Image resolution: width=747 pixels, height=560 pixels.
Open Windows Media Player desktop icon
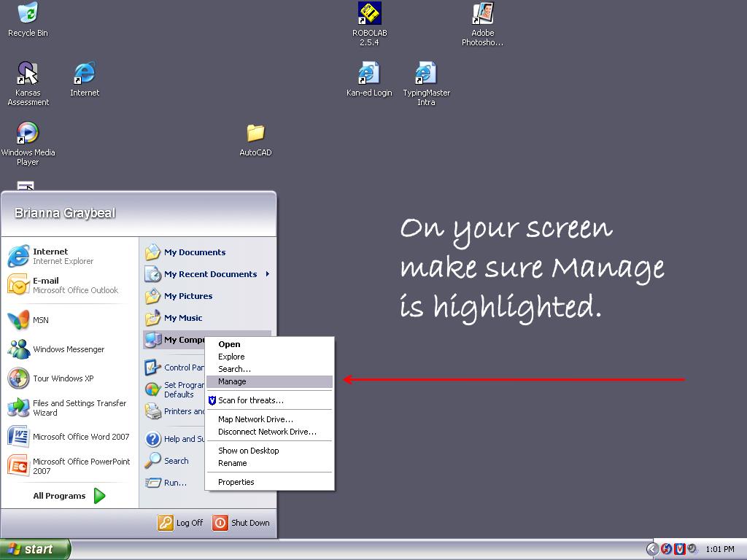pos(28,144)
